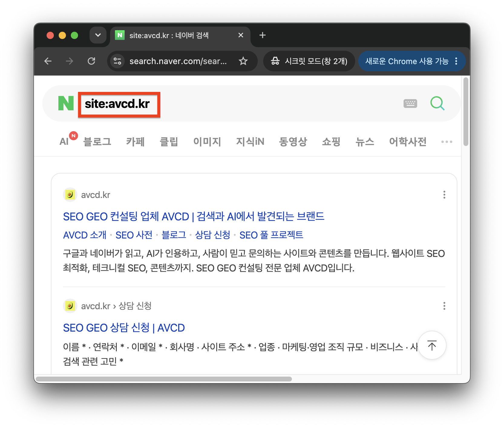Switch to the 어학사전 tab
This screenshot has width=504, height=428.
coord(408,141)
